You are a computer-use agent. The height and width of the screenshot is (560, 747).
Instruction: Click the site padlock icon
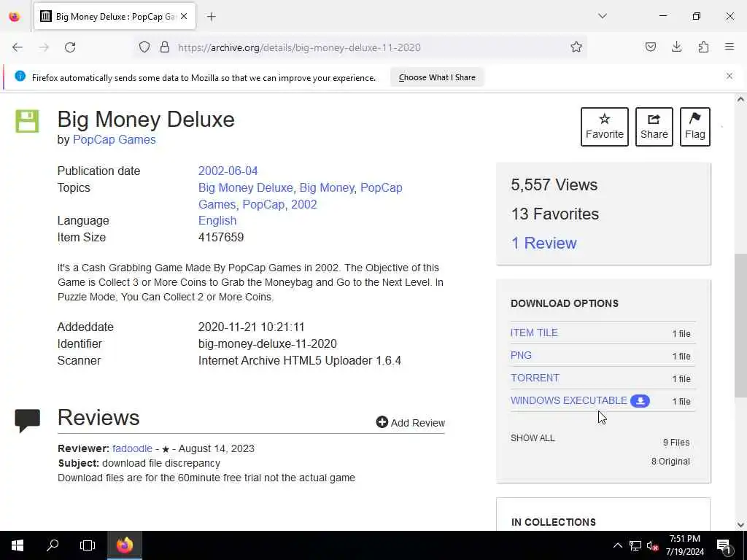[x=165, y=47]
